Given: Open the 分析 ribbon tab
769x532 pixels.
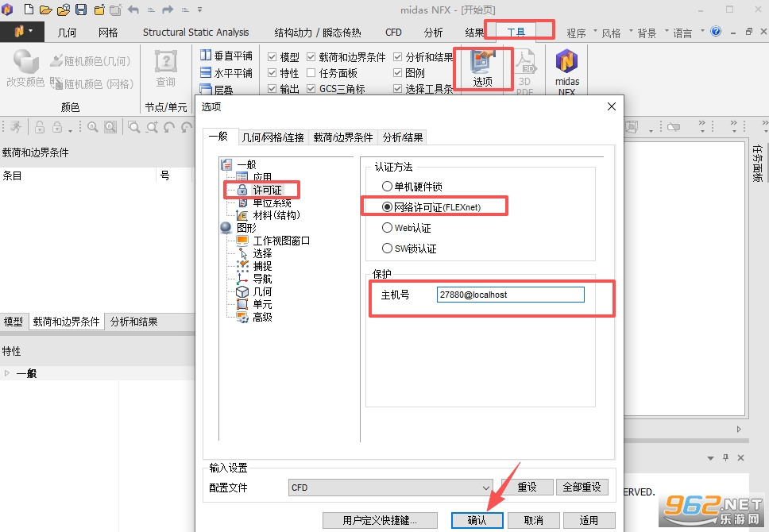Looking at the screenshot, I should point(433,33).
